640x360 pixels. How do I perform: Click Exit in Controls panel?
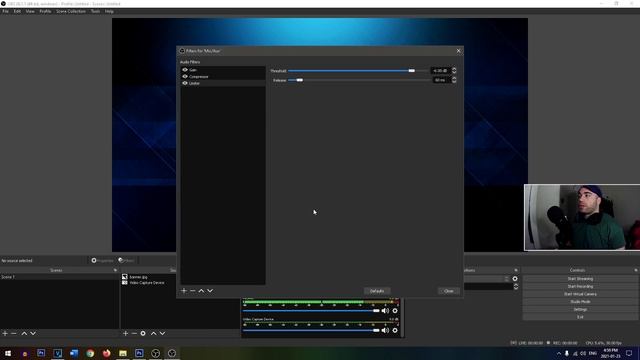pos(580,317)
